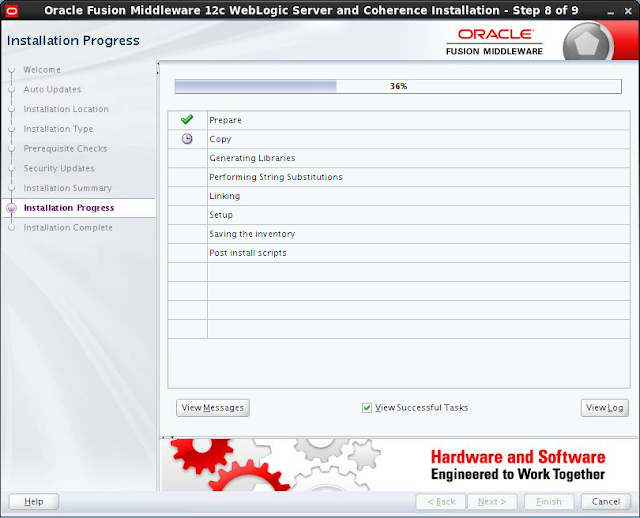Select Installation Complete step
Image resolution: width=640 pixels, height=518 pixels.
[x=68, y=227]
